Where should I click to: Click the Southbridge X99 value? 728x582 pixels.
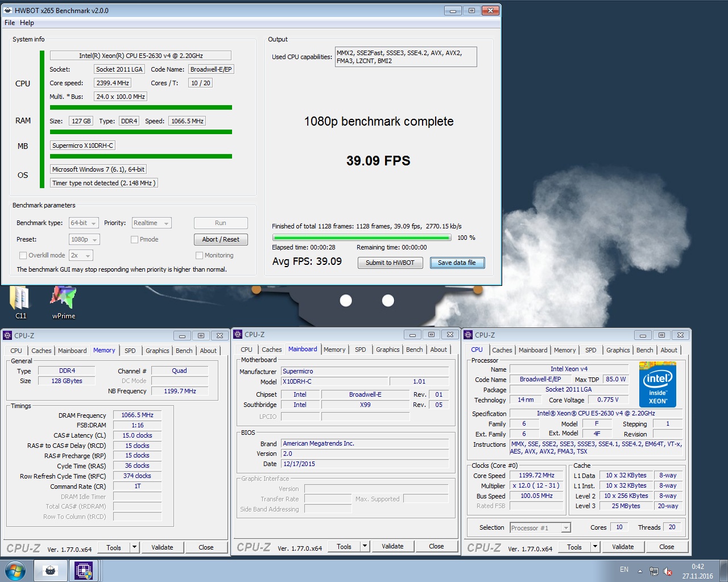pyautogui.click(x=365, y=405)
